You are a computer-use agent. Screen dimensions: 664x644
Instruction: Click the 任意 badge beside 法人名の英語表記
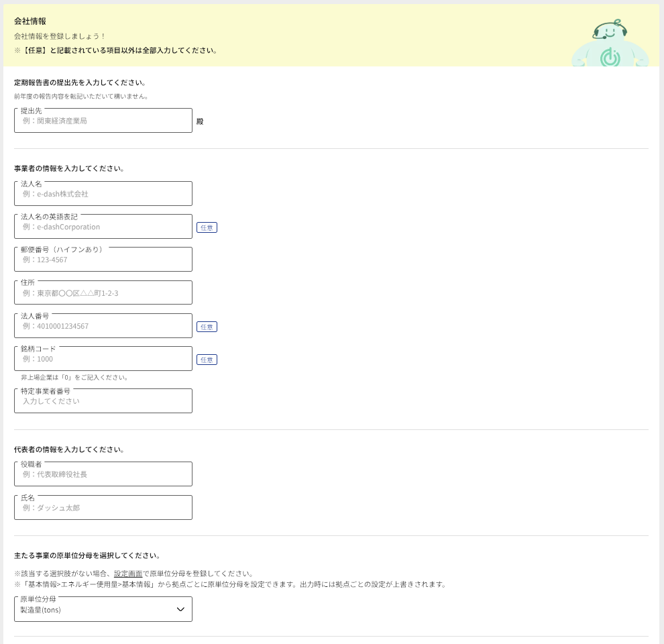pyautogui.click(x=207, y=227)
